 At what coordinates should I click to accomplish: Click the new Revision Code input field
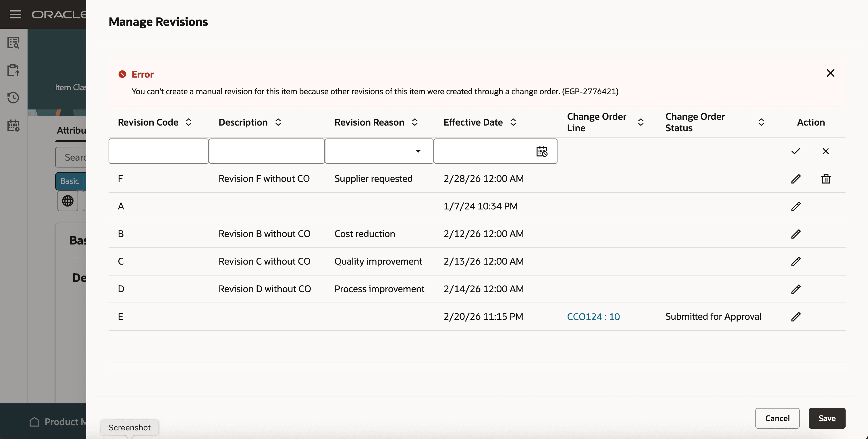(x=158, y=151)
